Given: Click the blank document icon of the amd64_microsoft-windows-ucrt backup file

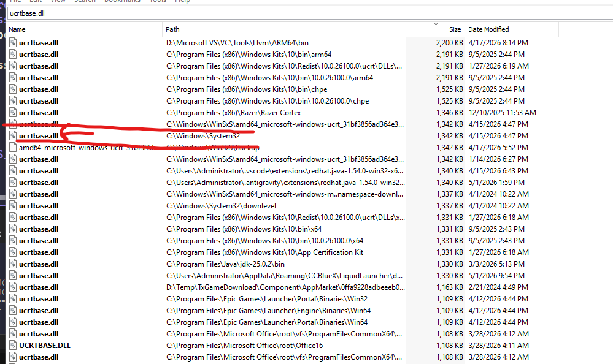Looking at the screenshot, I should click(x=13, y=147).
